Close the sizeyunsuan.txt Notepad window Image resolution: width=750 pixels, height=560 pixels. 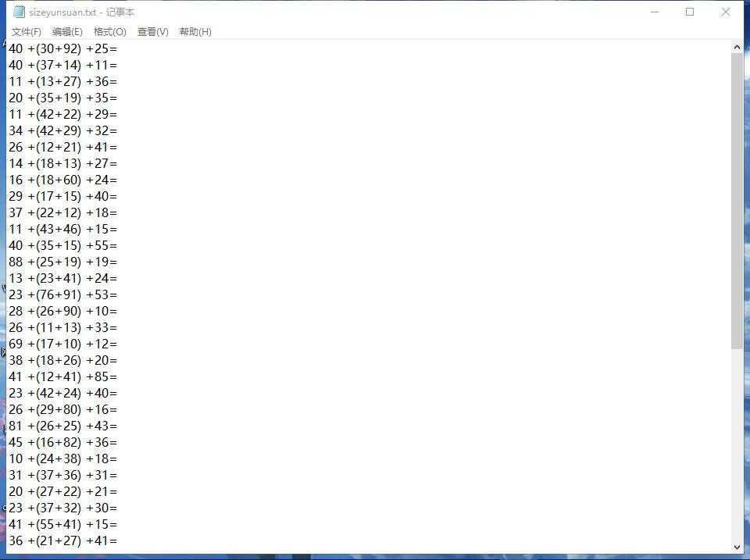pyautogui.click(x=726, y=12)
